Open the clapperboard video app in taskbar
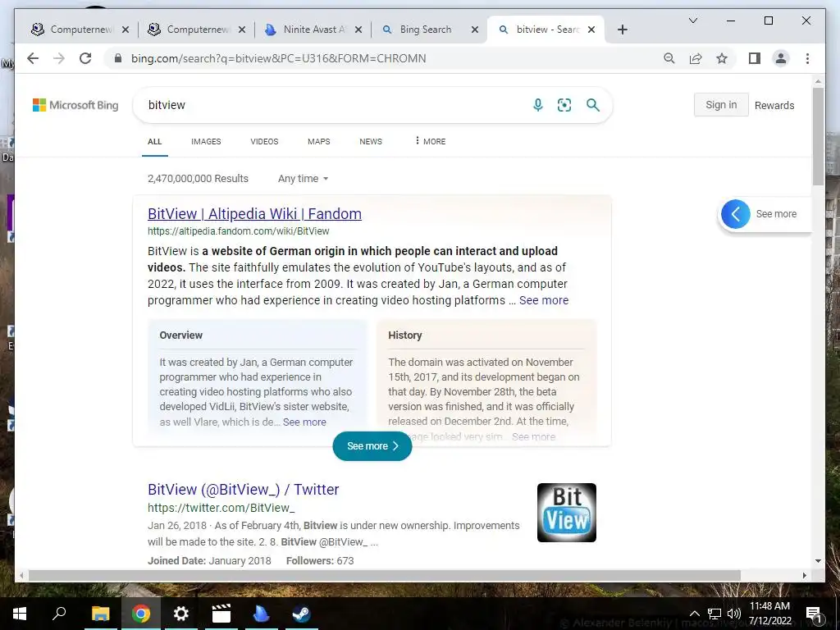Image resolution: width=840 pixels, height=630 pixels. (221, 614)
